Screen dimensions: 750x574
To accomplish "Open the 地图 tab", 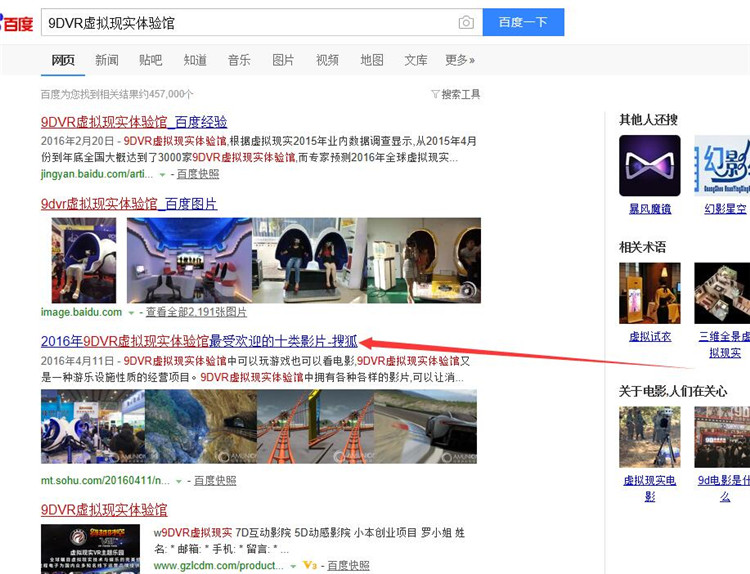I will 372,60.
